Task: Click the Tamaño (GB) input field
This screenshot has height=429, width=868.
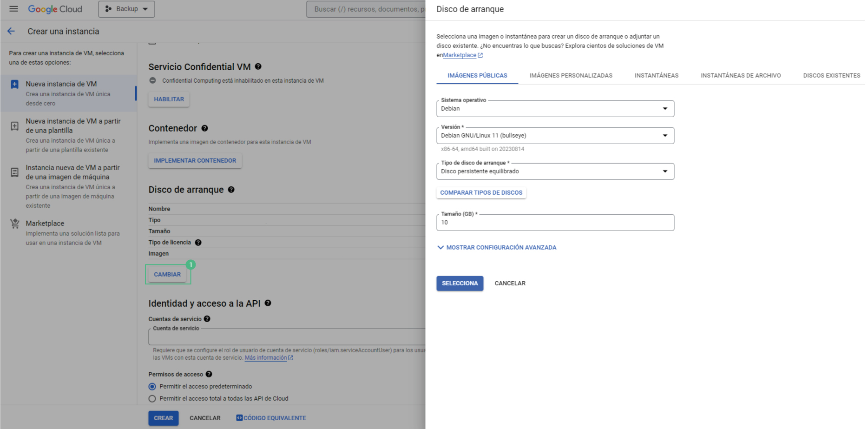Action: tap(555, 223)
